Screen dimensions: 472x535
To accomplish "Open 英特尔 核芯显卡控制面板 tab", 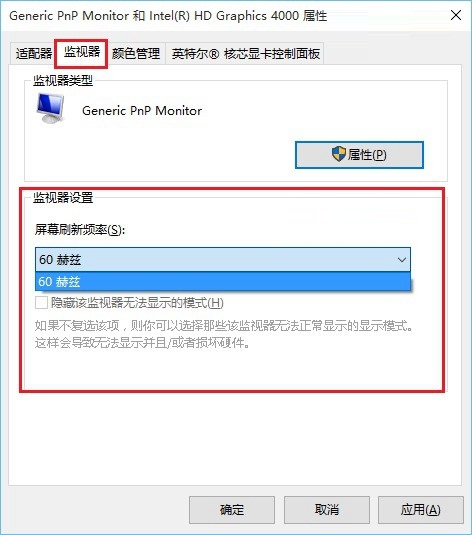I will [245, 53].
